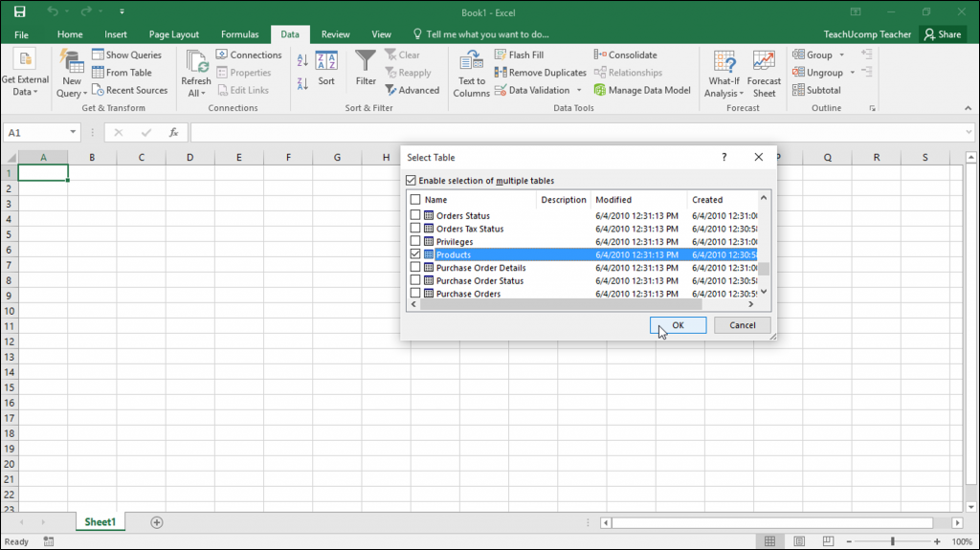Adjust the zoom slider in status bar
The height and width of the screenshot is (550, 980).
892,541
